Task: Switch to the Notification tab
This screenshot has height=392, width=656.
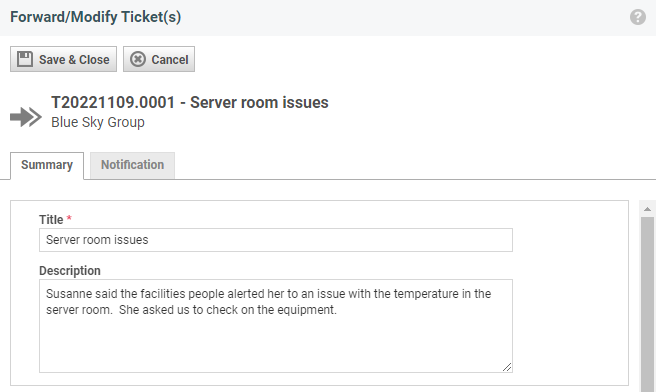Action: tap(132, 165)
